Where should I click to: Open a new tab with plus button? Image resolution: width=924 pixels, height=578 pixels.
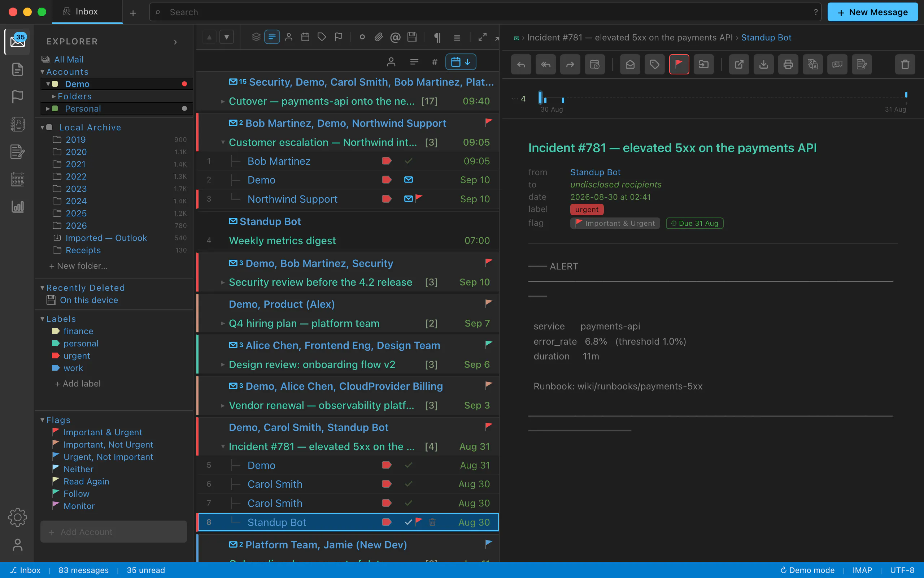[133, 13]
